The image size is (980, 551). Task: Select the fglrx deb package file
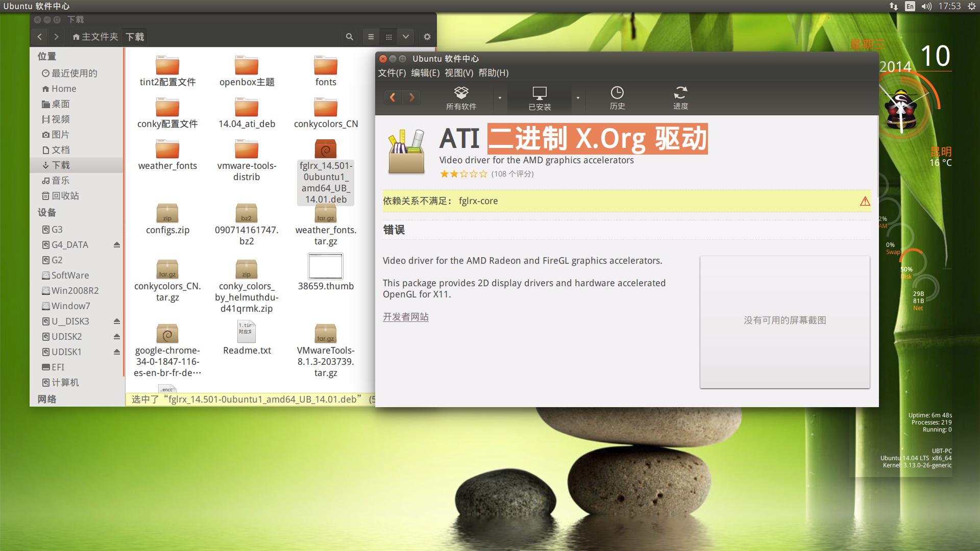pos(326,172)
